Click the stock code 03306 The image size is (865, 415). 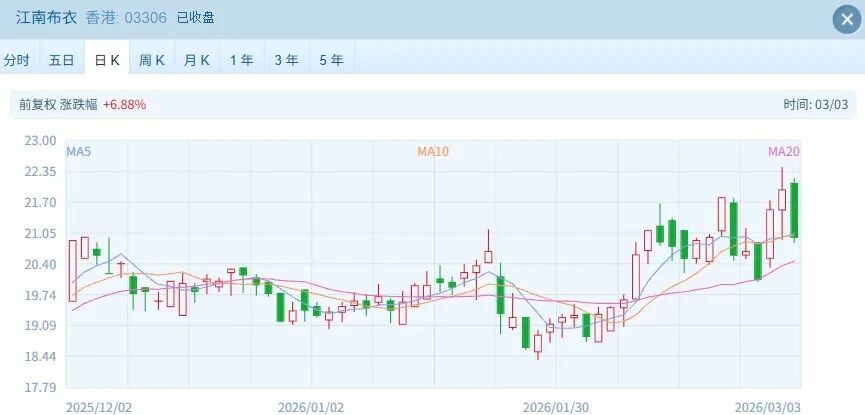pyautogui.click(x=146, y=18)
